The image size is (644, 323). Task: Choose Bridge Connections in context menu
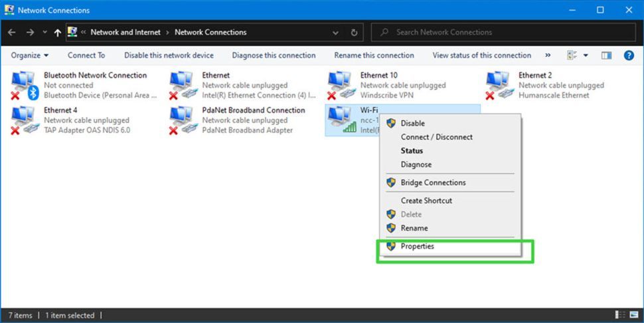click(x=433, y=183)
